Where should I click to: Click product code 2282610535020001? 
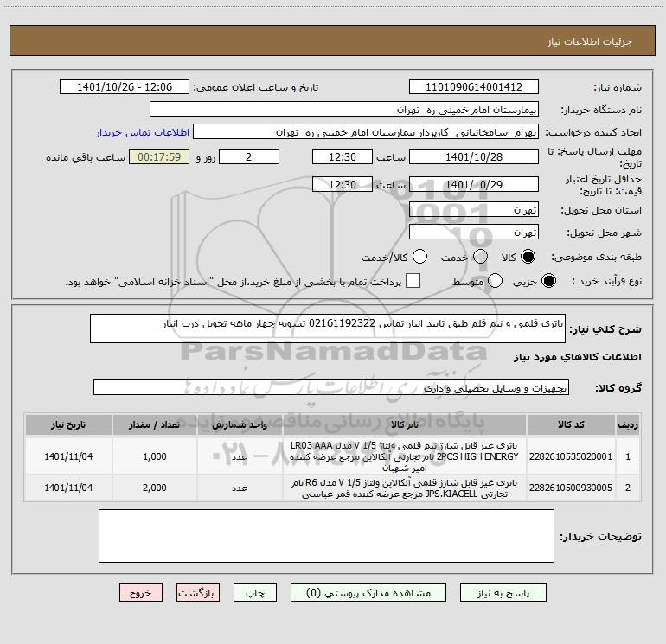point(571,456)
